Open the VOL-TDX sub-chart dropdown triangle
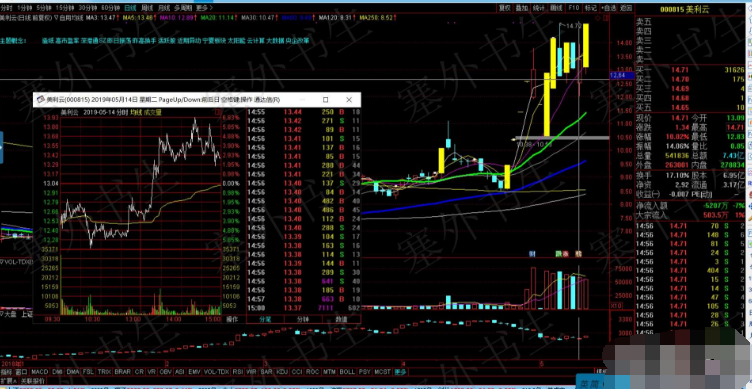752x389 pixels. [2, 261]
